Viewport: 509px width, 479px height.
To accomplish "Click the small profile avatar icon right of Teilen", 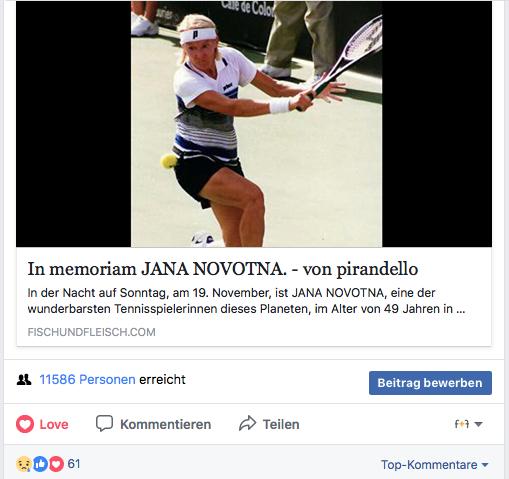I will 462,424.
